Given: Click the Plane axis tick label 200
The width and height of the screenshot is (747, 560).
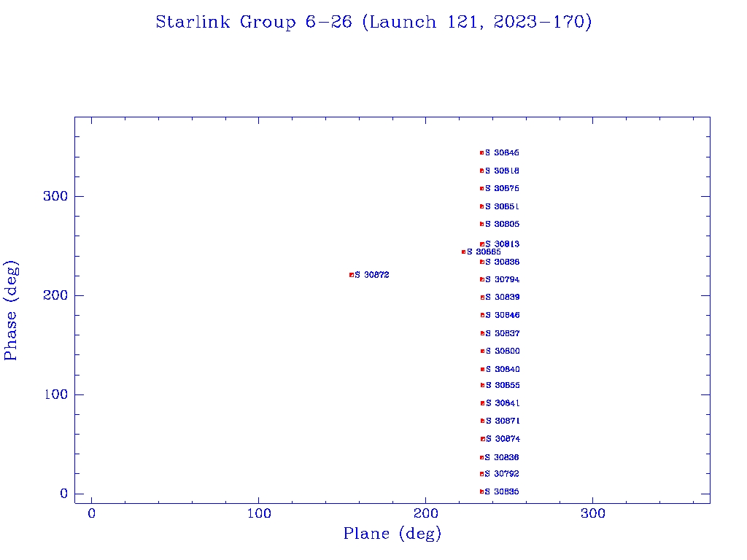Looking at the screenshot, I should coord(426,513).
